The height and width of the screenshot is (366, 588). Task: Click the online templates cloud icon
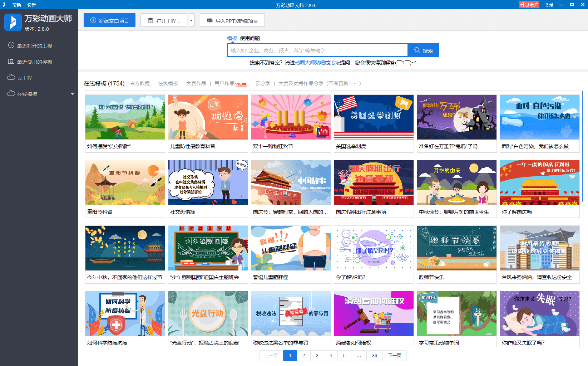[x=11, y=94]
